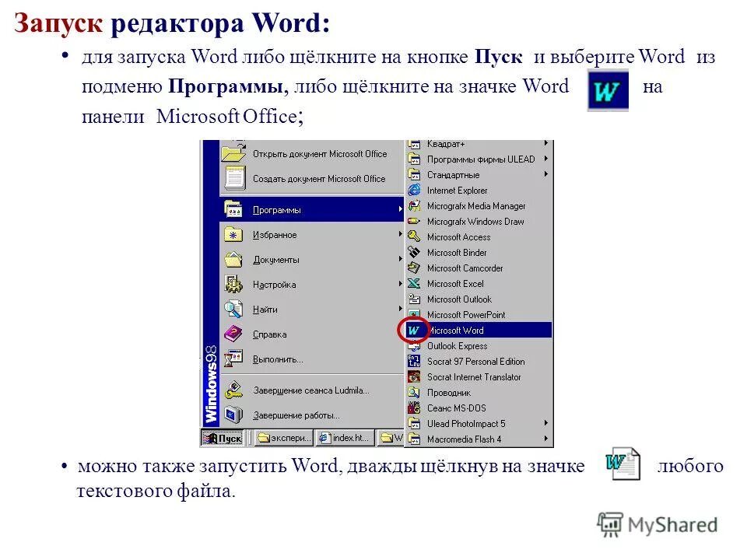Click the Завершение сеанса key icon

pyautogui.click(x=233, y=390)
